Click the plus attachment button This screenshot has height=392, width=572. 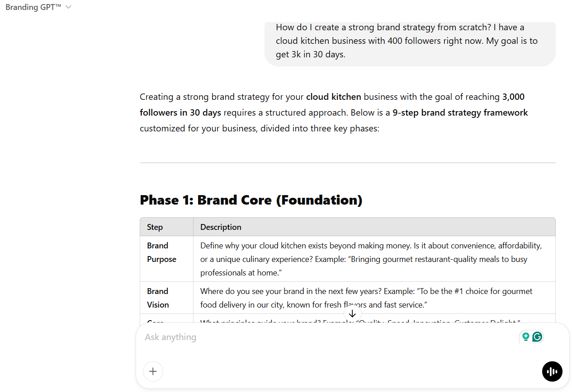tap(153, 371)
